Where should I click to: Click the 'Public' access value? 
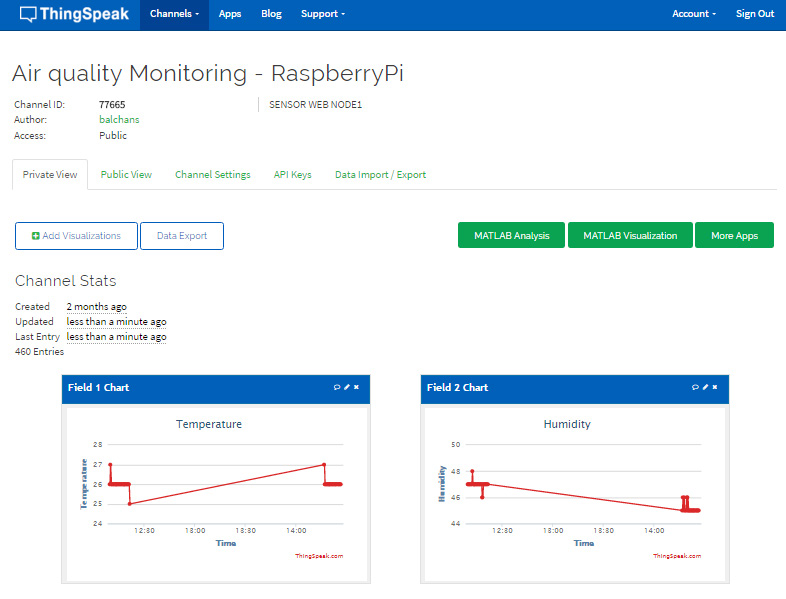113,135
